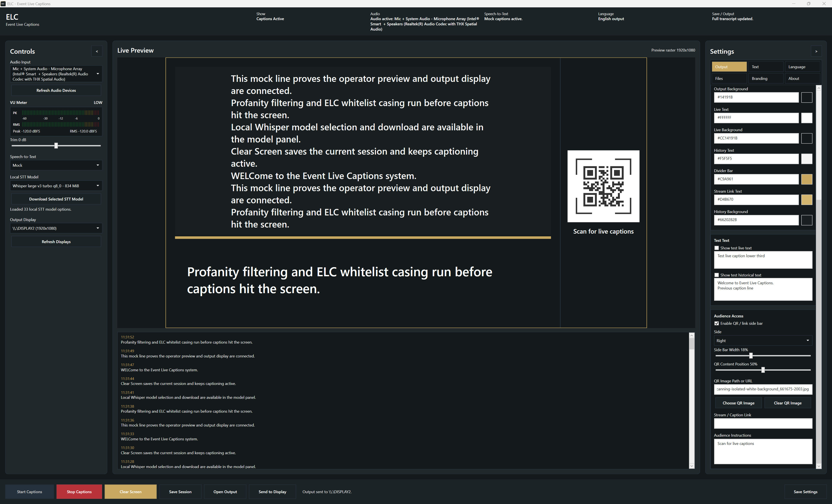
Task: Click the ELC app icon in the title bar
Action: [x=3, y=4]
